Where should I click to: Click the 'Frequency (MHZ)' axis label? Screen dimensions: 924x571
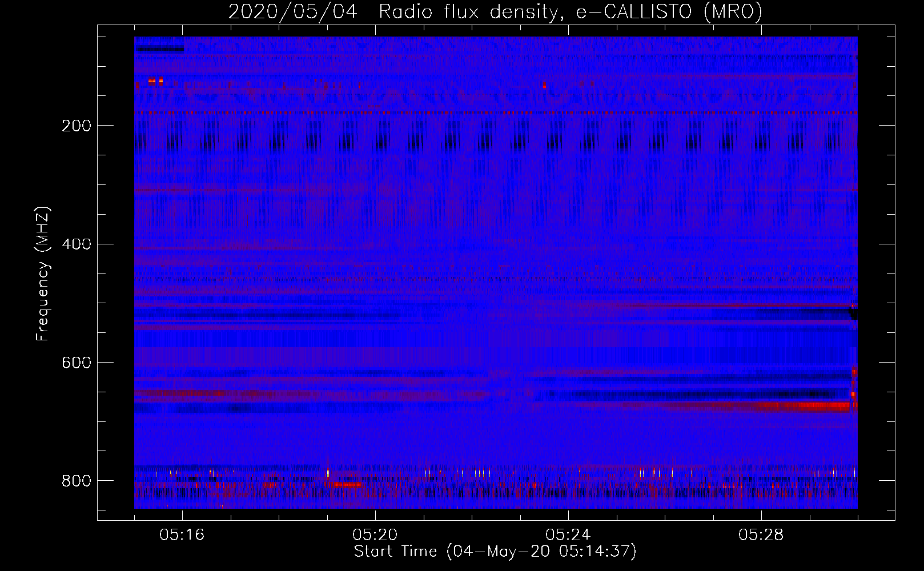pos(43,274)
